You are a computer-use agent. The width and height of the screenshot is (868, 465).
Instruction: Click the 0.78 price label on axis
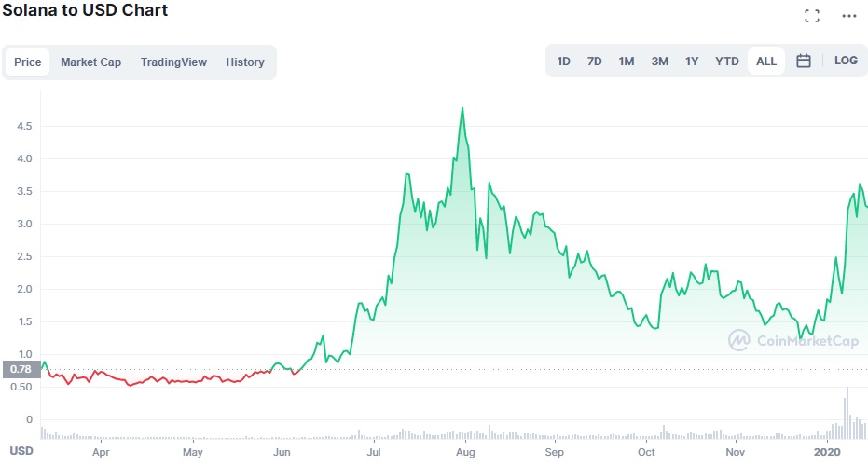coord(21,369)
